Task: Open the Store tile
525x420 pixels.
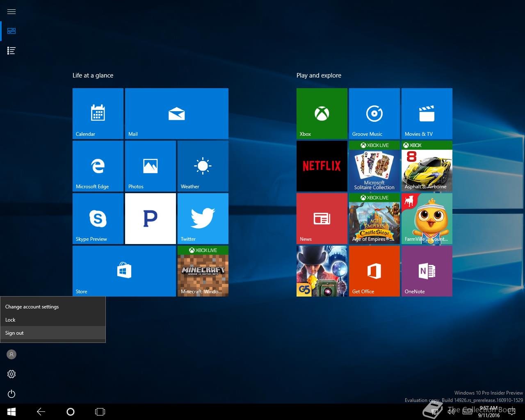Action: click(x=124, y=271)
